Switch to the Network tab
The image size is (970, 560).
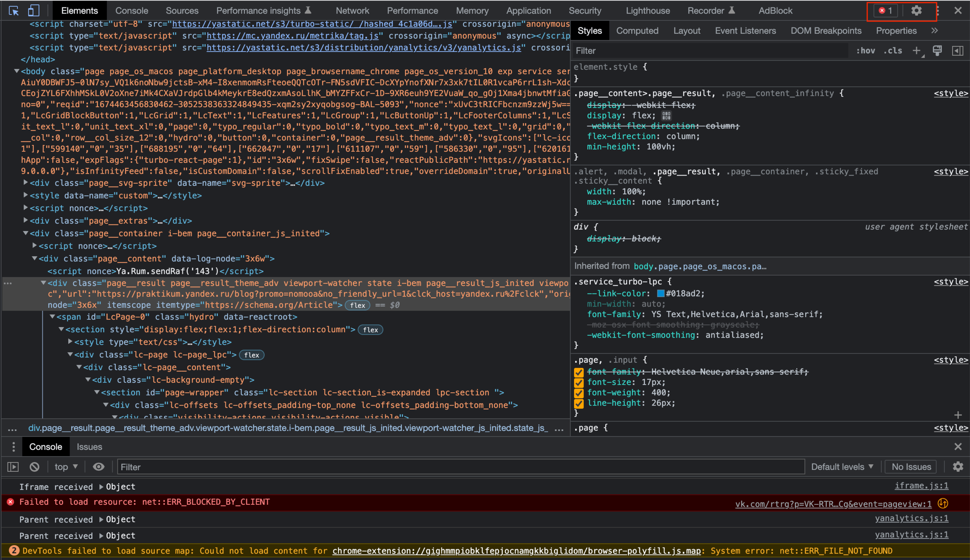[x=352, y=11]
